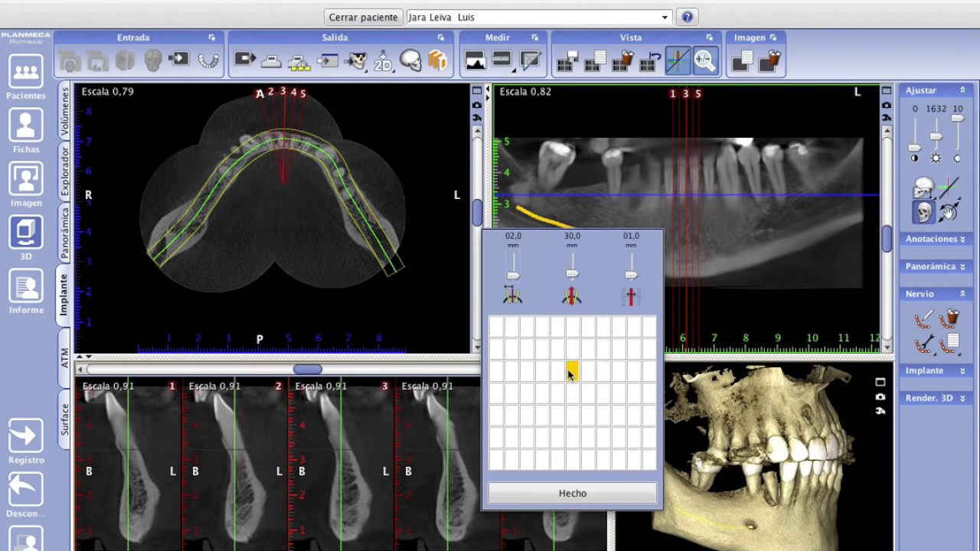The width and height of the screenshot is (980, 551).
Task: Collapse the Nervio panel
Action: (962, 294)
